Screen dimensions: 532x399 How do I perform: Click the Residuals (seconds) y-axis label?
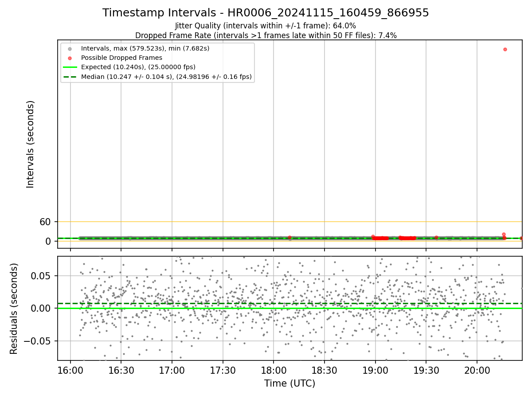(x=14, y=309)
